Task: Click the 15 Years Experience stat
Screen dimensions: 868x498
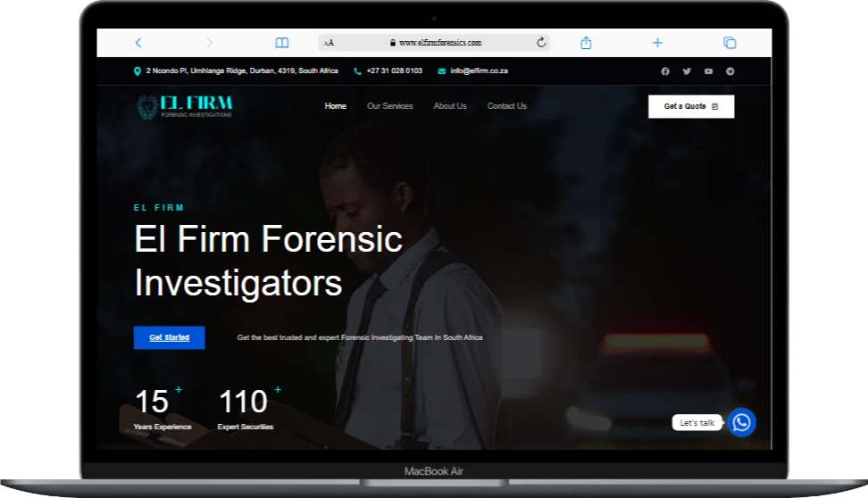Action: coord(163,409)
